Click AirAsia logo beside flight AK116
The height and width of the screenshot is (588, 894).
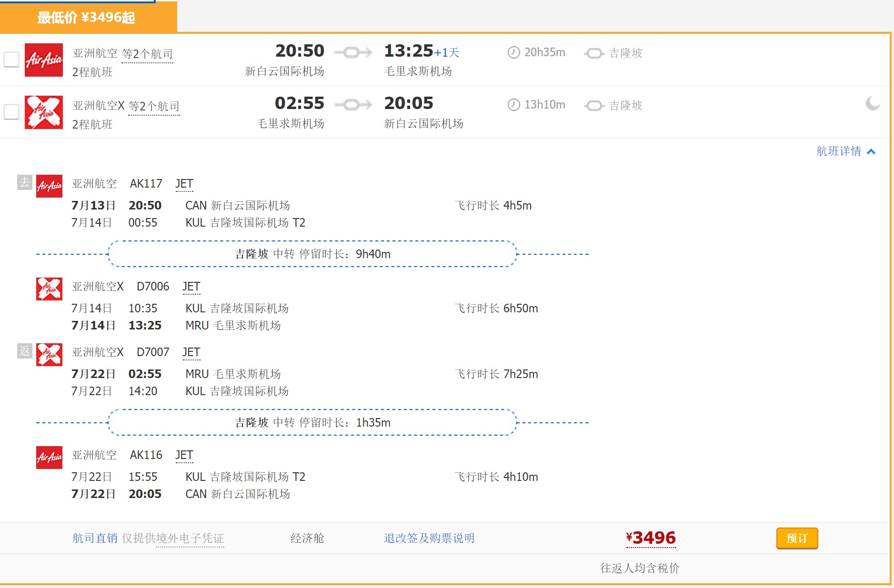(x=49, y=458)
